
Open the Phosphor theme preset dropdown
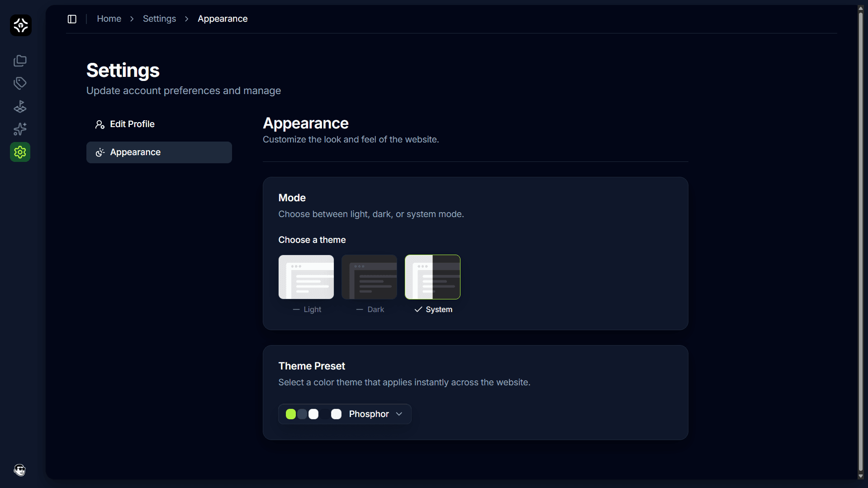(x=345, y=414)
